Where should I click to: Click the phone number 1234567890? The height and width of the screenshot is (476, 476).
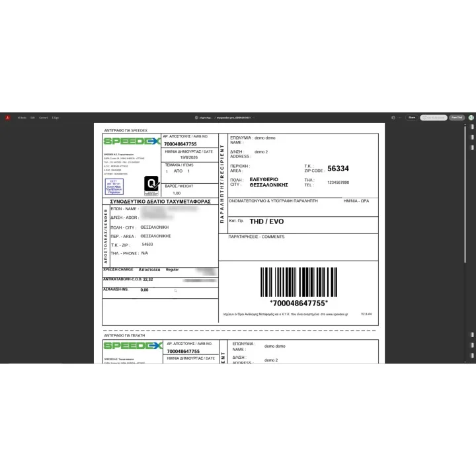[x=338, y=182]
